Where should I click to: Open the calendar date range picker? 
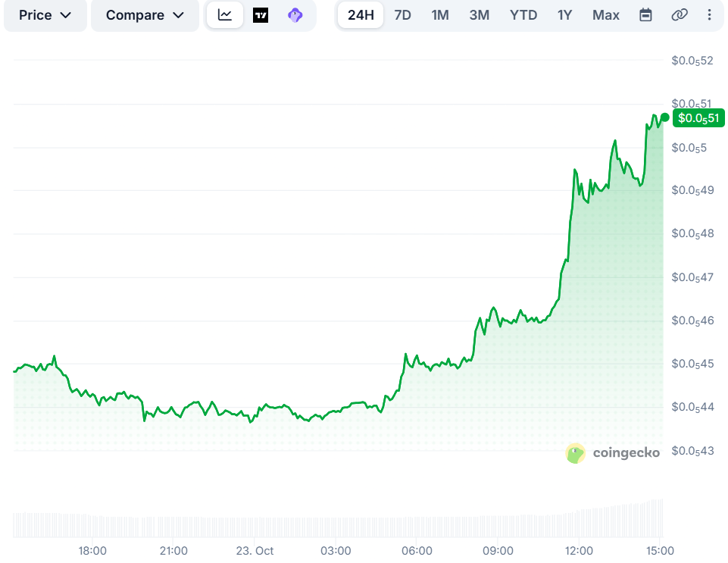[x=645, y=15]
